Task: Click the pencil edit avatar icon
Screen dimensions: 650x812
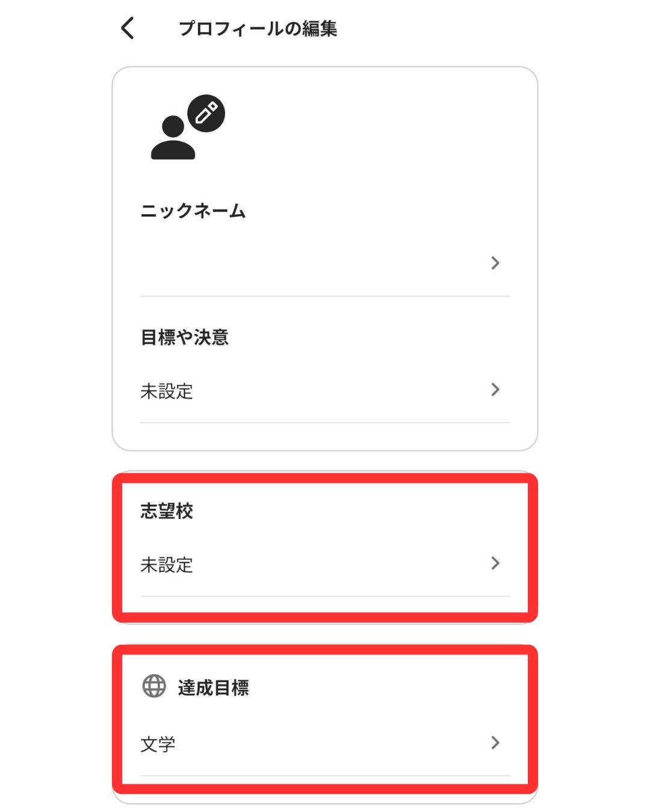Action: [206, 113]
